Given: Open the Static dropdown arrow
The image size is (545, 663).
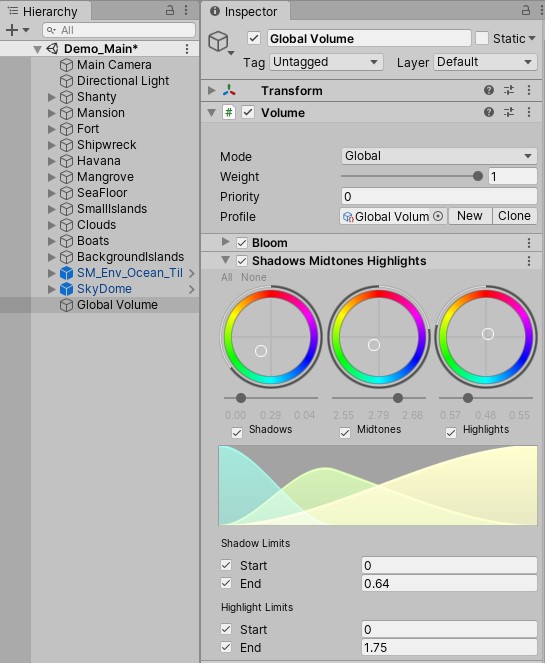Looking at the screenshot, I should (532, 38).
